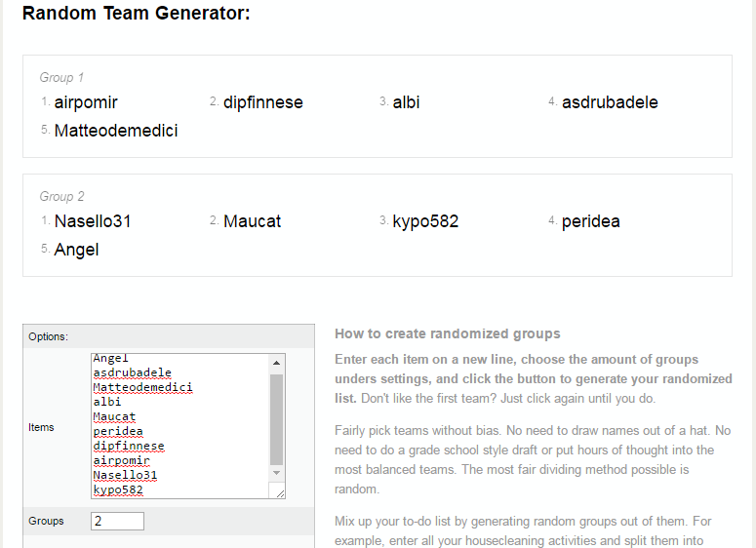The width and height of the screenshot is (756, 548).
Task: Click 'Nasello31' line in the Items textarea
Action: (125, 475)
